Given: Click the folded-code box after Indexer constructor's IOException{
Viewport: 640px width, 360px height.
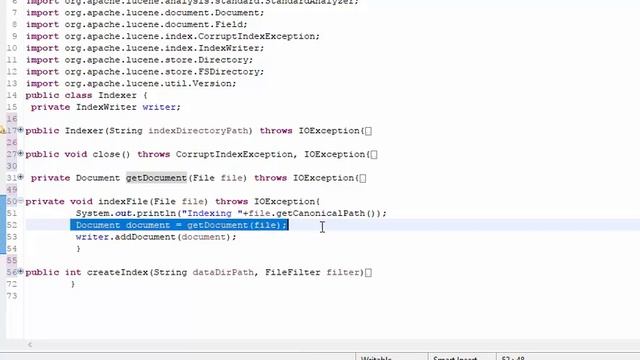Looking at the screenshot, I should click(x=368, y=131).
